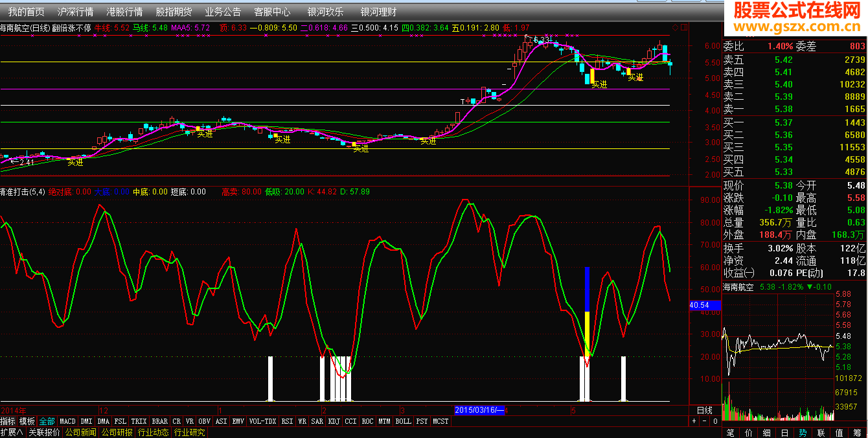Click the diamond icon at chart top-right

click(x=676, y=28)
